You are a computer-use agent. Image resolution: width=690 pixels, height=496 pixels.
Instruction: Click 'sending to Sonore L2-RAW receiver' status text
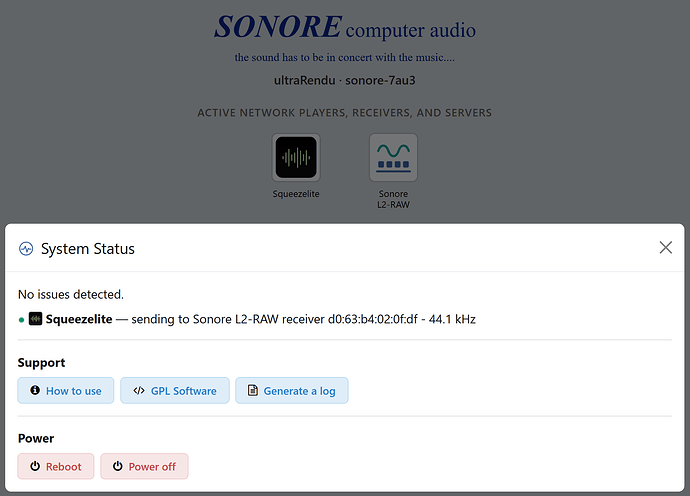[x=228, y=319]
